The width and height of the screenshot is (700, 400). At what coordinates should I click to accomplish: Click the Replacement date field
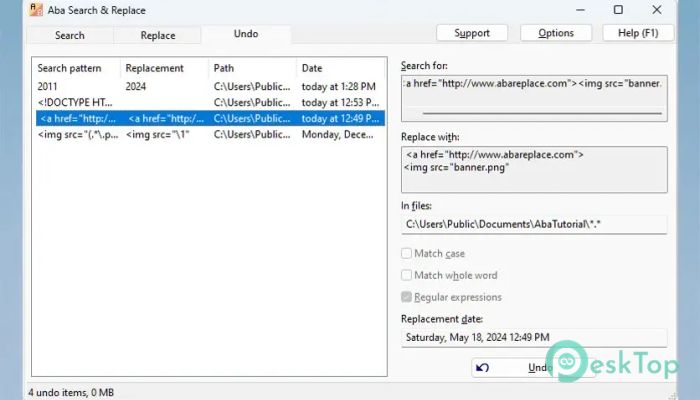coord(534,338)
